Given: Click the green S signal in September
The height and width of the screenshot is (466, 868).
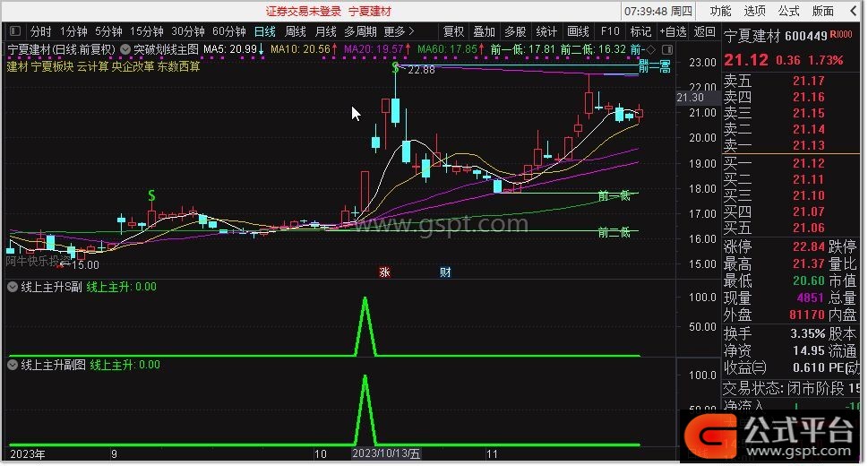Looking at the screenshot, I should (151, 195).
